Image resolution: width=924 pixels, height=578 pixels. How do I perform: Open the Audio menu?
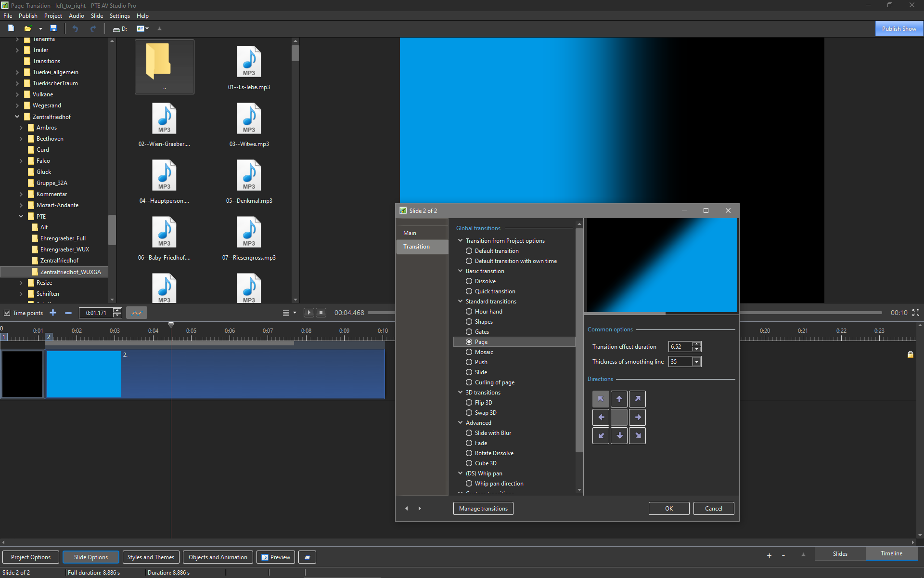coord(76,16)
